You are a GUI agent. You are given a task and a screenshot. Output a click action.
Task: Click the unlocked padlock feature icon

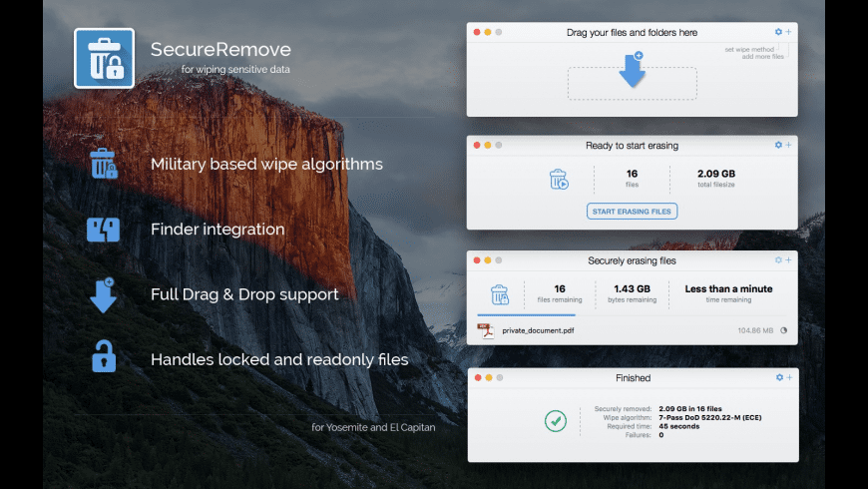pyautogui.click(x=104, y=356)
